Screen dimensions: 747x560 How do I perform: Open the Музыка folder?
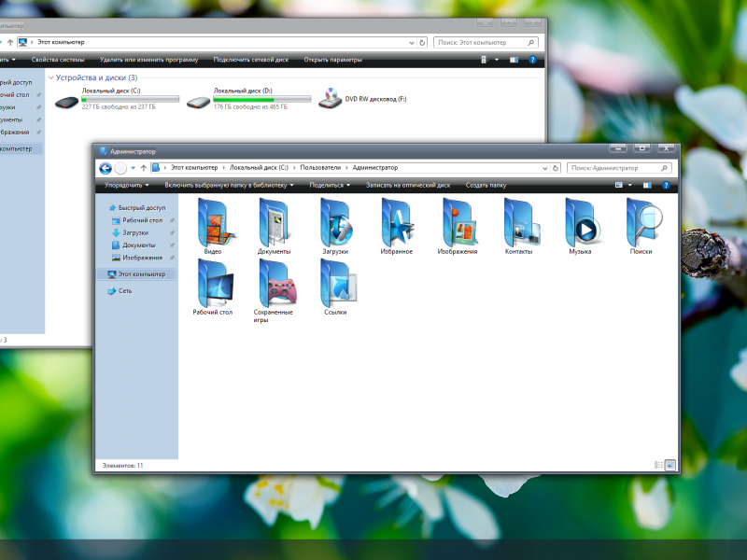(580, 227)
